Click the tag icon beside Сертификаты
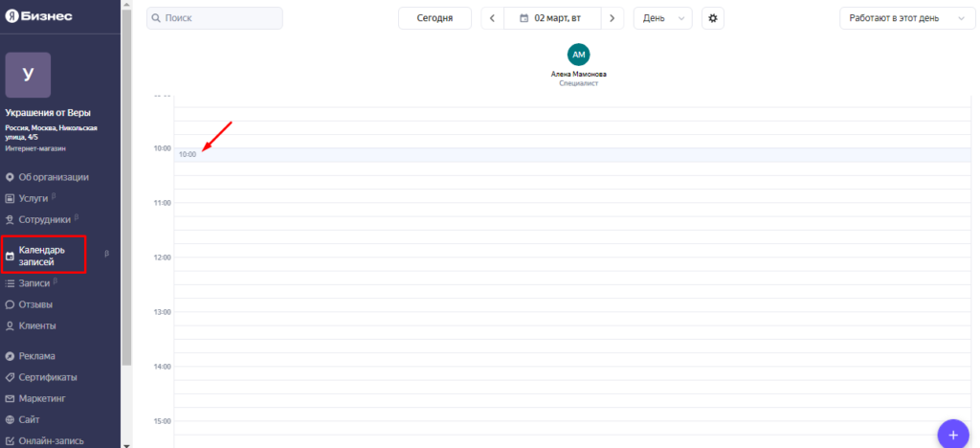 click(x=10, y=377)
